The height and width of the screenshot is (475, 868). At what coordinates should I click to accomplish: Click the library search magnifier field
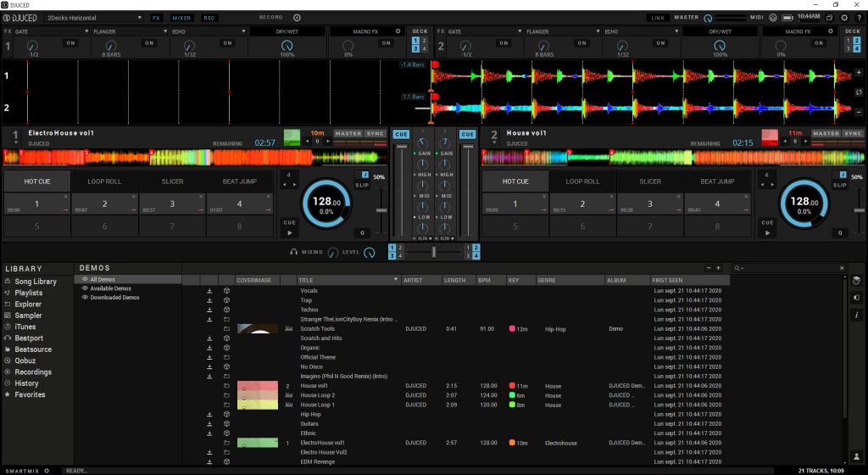coord(789,268)
